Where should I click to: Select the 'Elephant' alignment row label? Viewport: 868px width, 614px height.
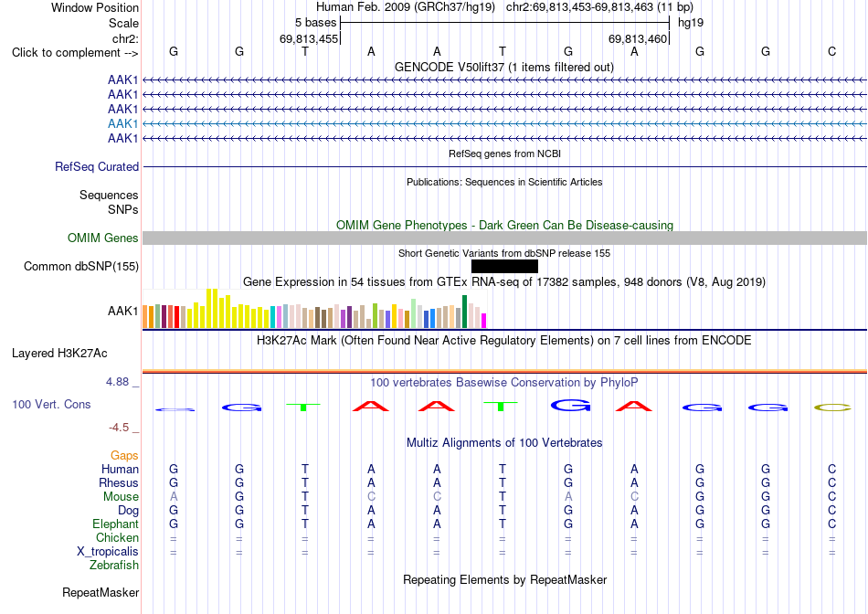click(116, 524)
